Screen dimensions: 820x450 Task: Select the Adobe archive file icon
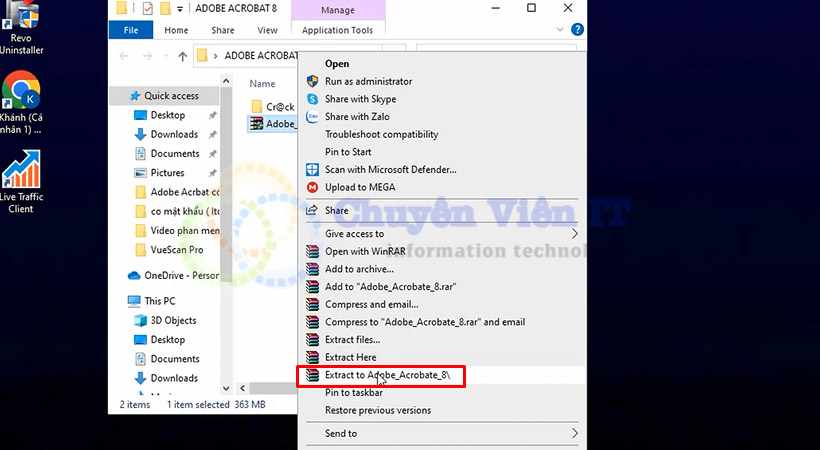pyautogui.click(x=256, y=124)
